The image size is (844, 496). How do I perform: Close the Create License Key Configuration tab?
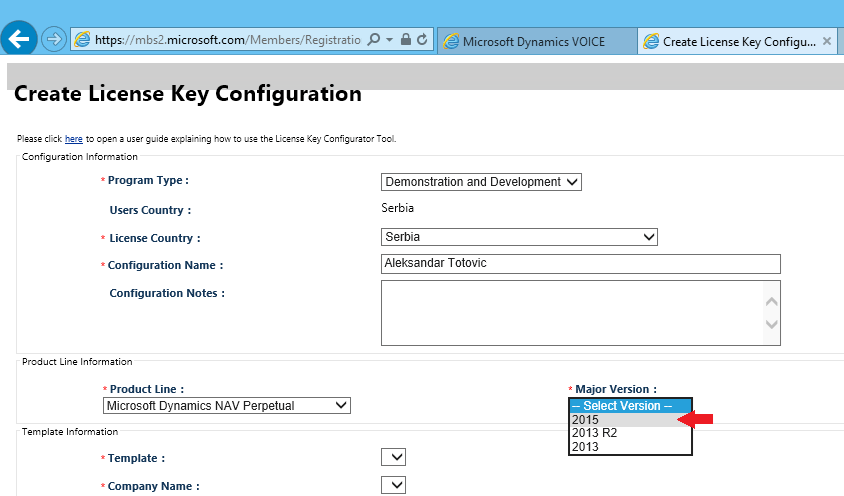pos(826,41)
